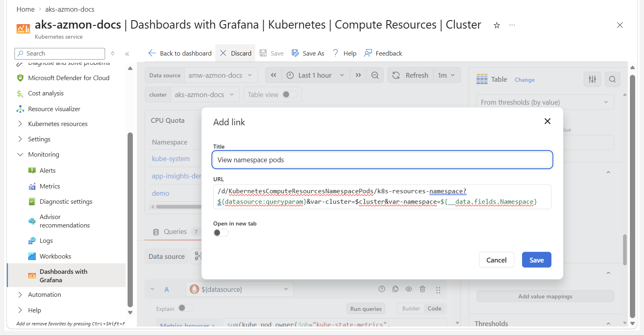Click the sidebar Search box
644x335 pixels.
[60, 54]
